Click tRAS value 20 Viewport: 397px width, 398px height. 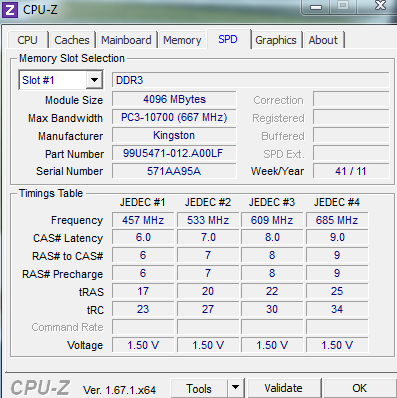point(208,291)
